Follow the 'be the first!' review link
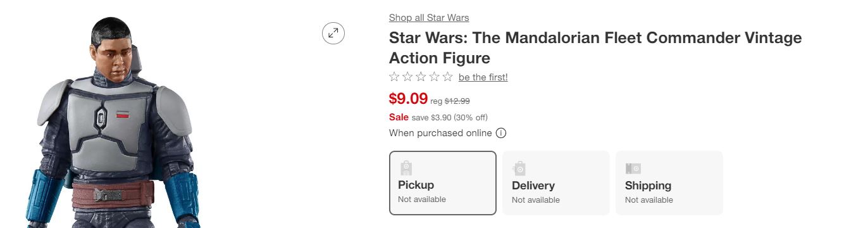Image resolution: width=868 pixels, height=228 pixels. (483, 77)
